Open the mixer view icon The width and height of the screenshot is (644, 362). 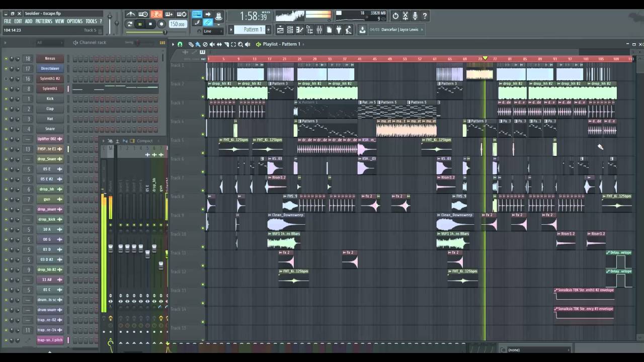(319, 30)
